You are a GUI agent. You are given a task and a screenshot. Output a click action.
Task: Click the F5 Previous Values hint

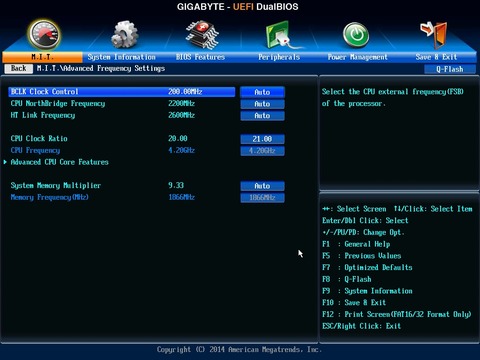(362, 256)
